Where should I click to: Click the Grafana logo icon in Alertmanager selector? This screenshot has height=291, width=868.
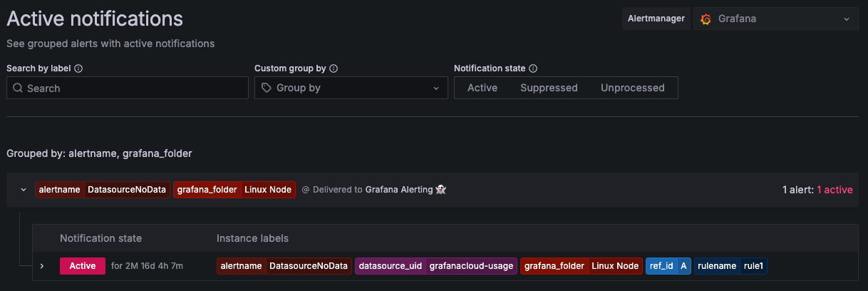[706, 19]
